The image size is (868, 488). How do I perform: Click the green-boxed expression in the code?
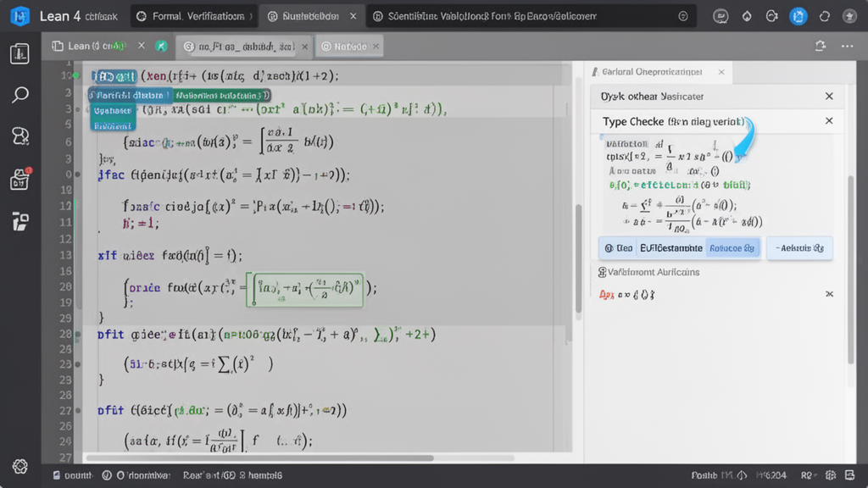tap(304, 289)
